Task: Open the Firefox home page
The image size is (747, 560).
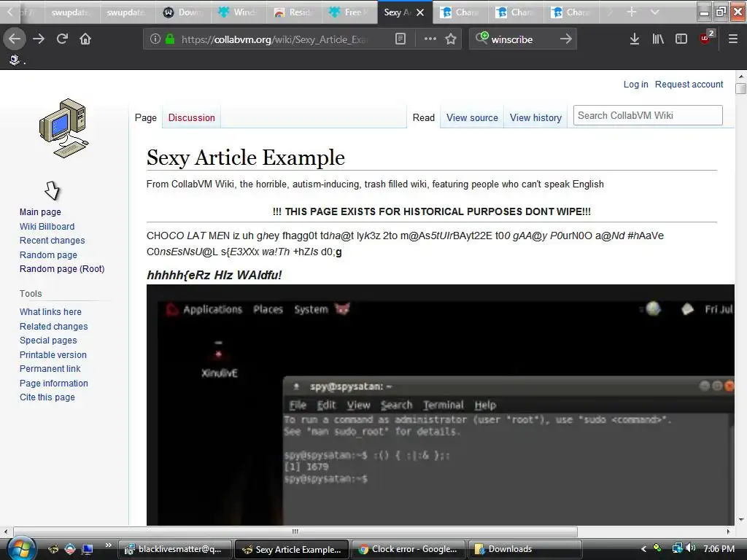Action: pos(85,39)
